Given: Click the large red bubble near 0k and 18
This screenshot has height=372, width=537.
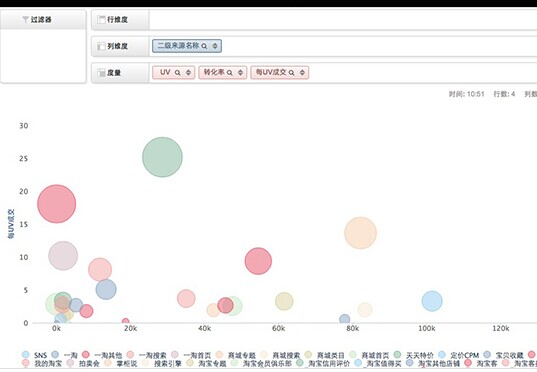Looking at the screenshot, I should (57, 204).
